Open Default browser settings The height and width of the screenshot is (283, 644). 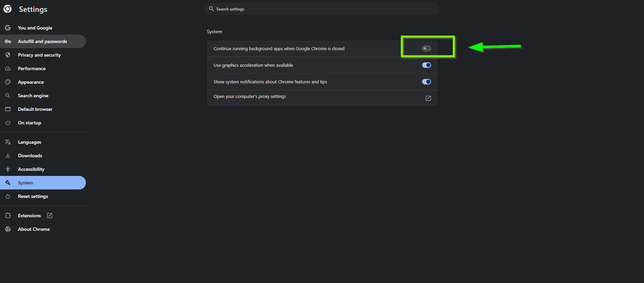pos(43,109)
